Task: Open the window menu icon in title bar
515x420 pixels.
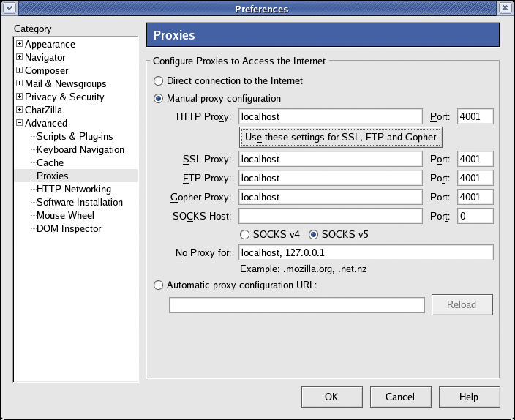Action: [x=10, y=7]
